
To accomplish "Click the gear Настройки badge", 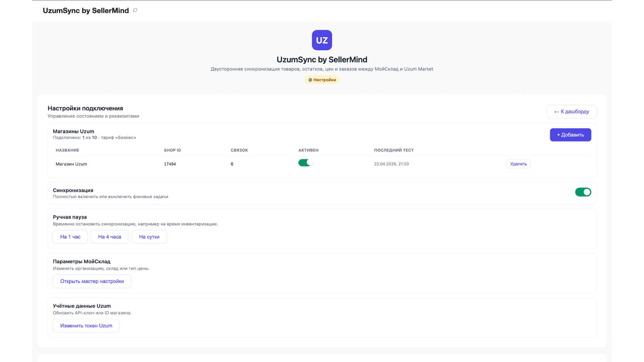I will pyautogui.click(x=322, y=80).
